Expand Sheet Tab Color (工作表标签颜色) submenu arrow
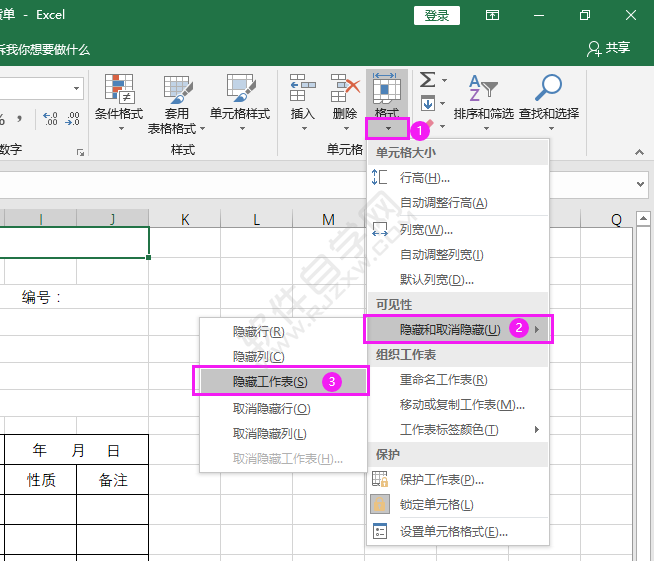Screen dimensions: 654x561 click(x=537, y=429)
